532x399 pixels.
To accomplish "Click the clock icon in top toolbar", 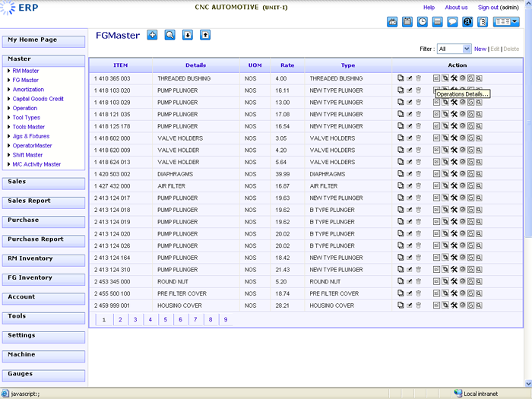I will 422,22.
